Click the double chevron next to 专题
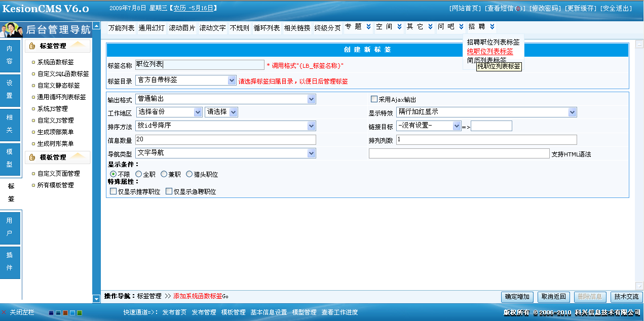The height and width of the screenshot is (321, 644). 368,27
